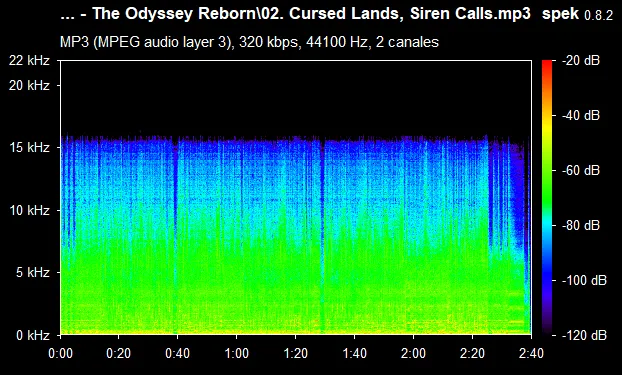The image size is (622, 375).
Task: Select the 2:00 time axis marker
Action: (x=413, y=353)
